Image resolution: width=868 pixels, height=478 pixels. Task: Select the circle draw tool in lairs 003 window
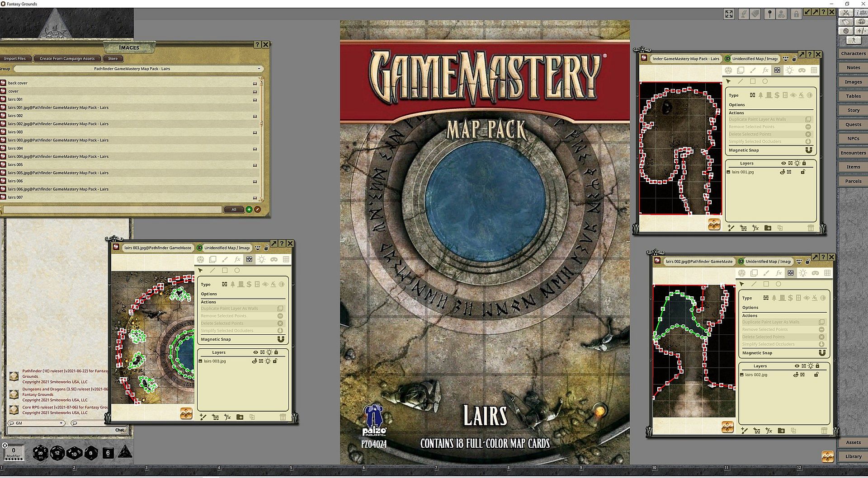[237, 271]
